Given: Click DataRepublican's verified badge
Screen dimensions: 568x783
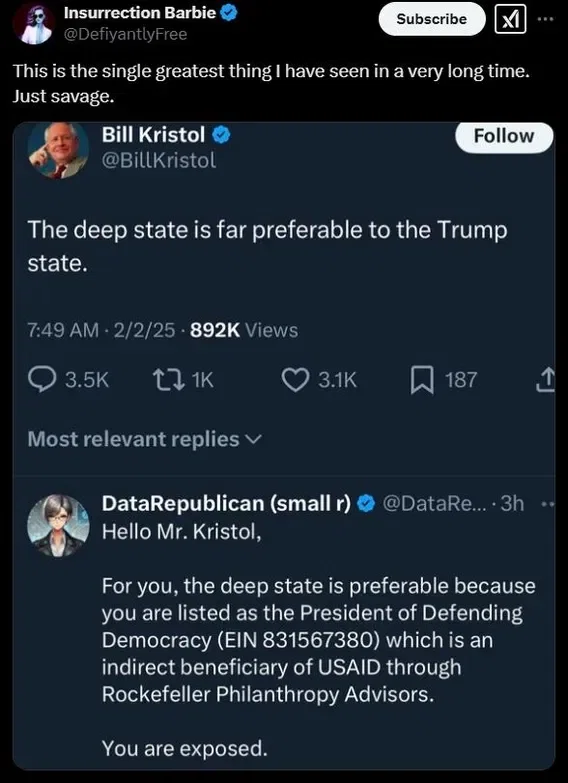Looking at the screenshot, I should [367, 504].
